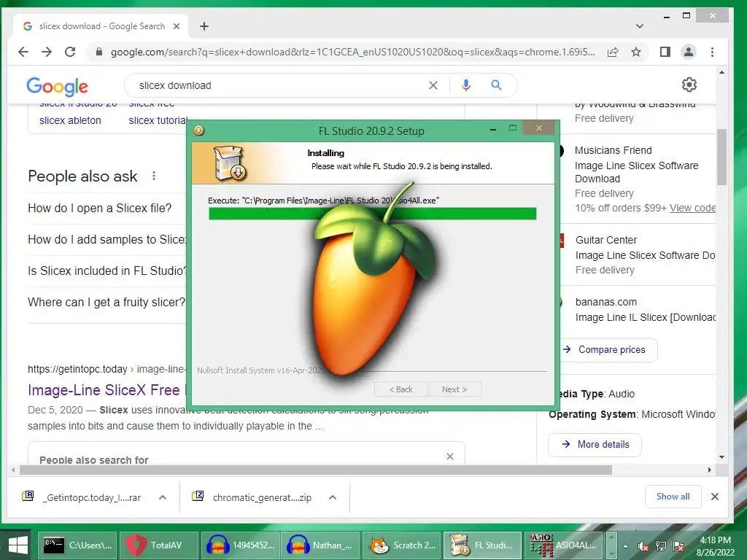
Task: Click FL Studio Setup title bar icon
Action: (198, 130)
